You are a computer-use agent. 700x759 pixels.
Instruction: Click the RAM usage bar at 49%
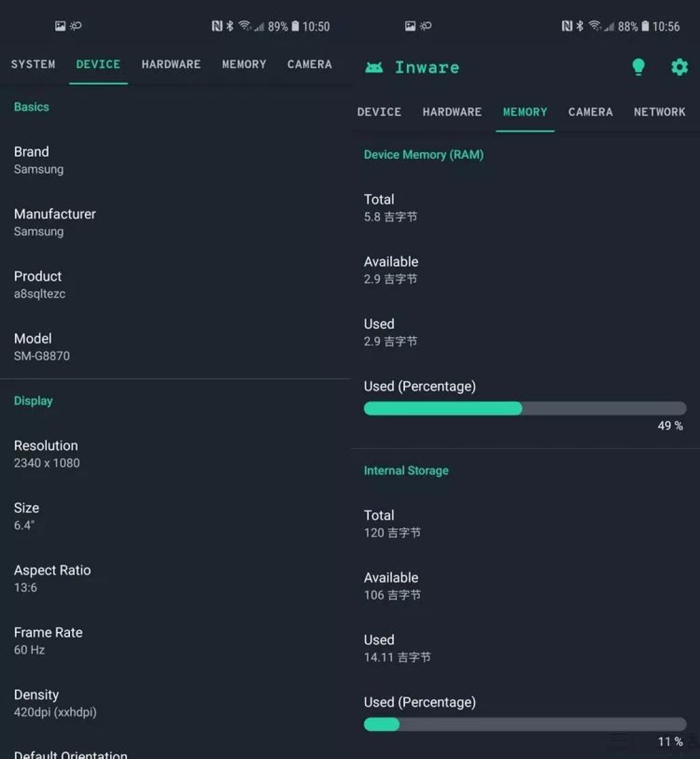(524, 408)
